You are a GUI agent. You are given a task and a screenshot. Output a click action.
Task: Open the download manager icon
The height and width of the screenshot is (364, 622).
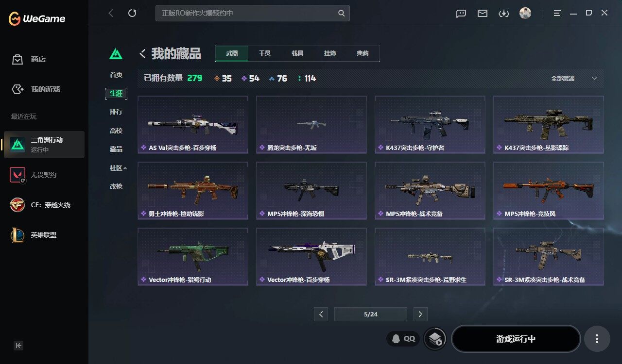(x=504, y=13)
